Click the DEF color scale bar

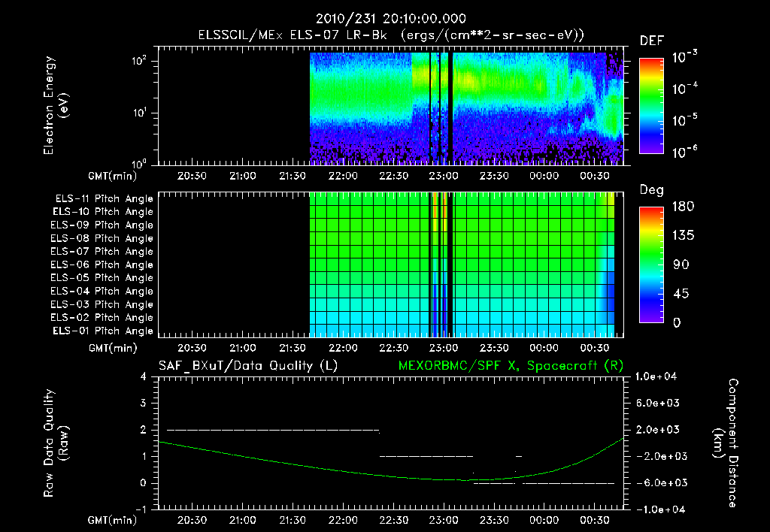click(651, 105)
